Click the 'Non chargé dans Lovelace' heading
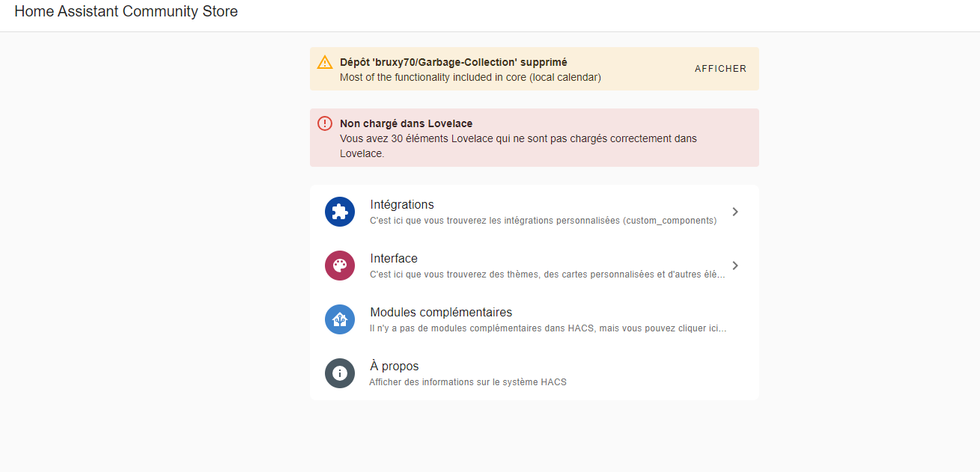 point(406,123)
